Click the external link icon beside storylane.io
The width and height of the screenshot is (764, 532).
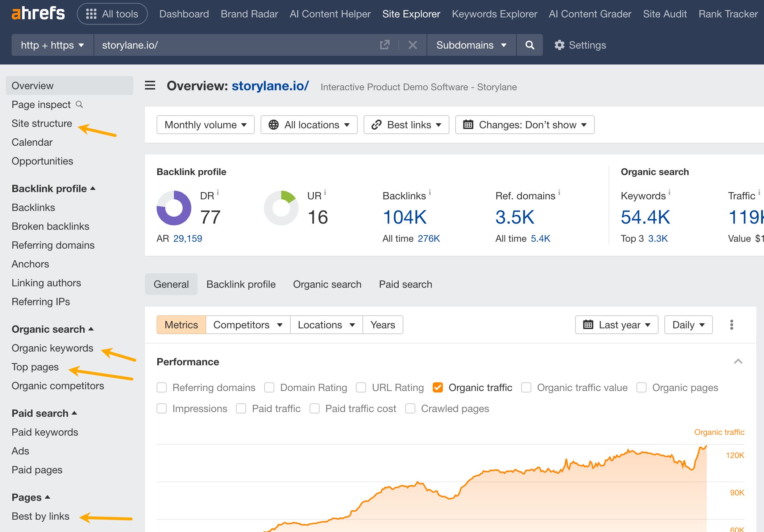(385, 45)
